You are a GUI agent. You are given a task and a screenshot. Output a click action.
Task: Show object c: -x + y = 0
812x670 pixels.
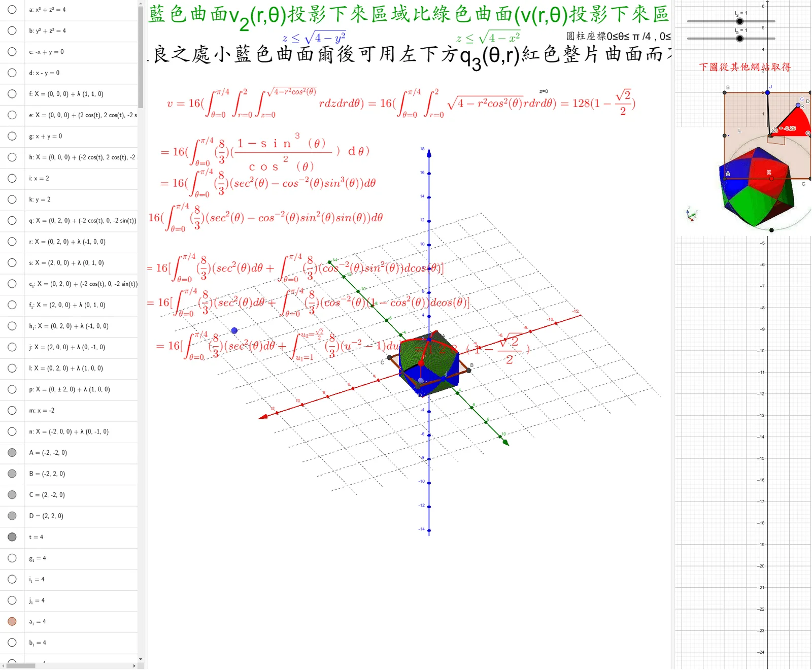pos(12,52)
